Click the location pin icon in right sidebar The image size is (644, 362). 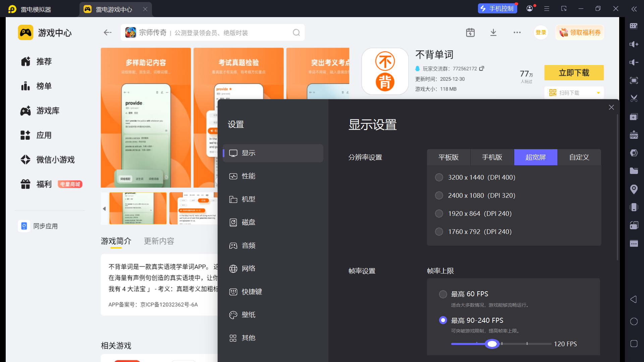(634, 189)
